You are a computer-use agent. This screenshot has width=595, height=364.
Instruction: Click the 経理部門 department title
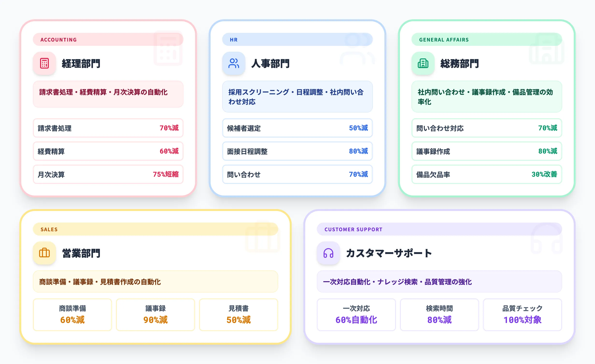[81, 64]
